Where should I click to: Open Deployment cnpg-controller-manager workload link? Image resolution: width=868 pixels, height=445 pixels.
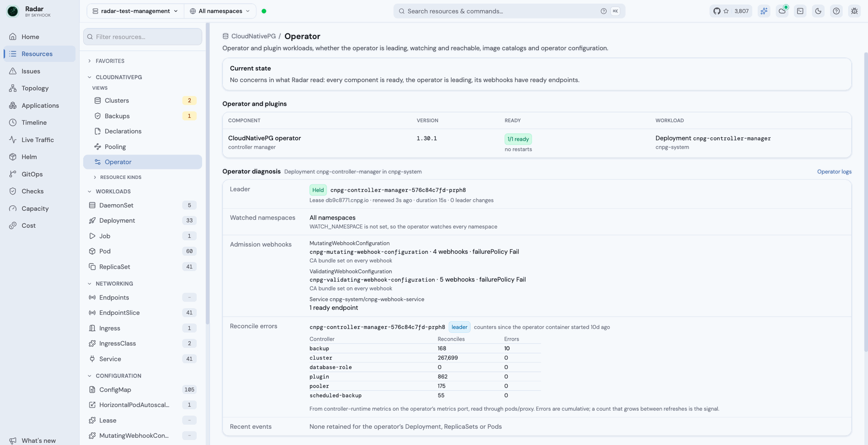(x=713, y=138)
